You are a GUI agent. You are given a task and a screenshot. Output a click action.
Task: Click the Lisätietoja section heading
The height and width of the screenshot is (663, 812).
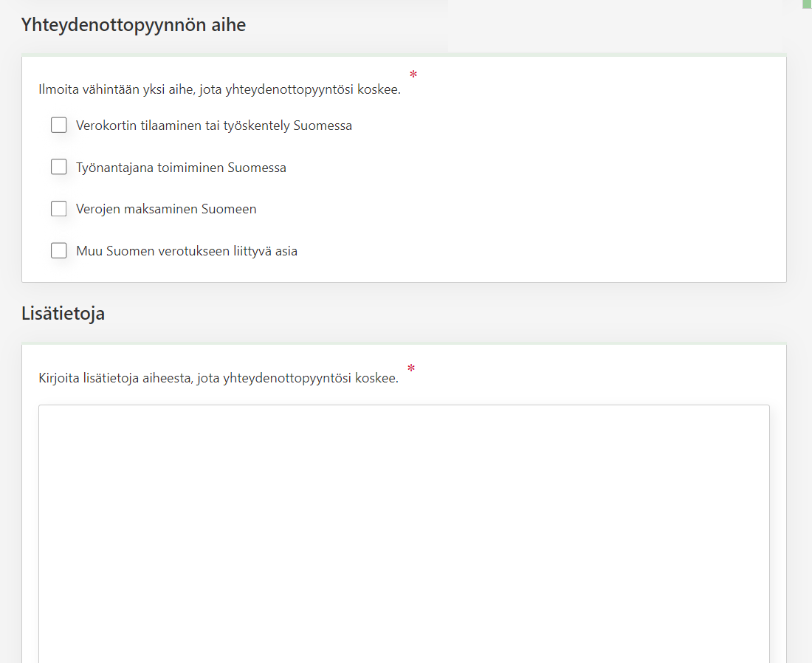point(63,314)
